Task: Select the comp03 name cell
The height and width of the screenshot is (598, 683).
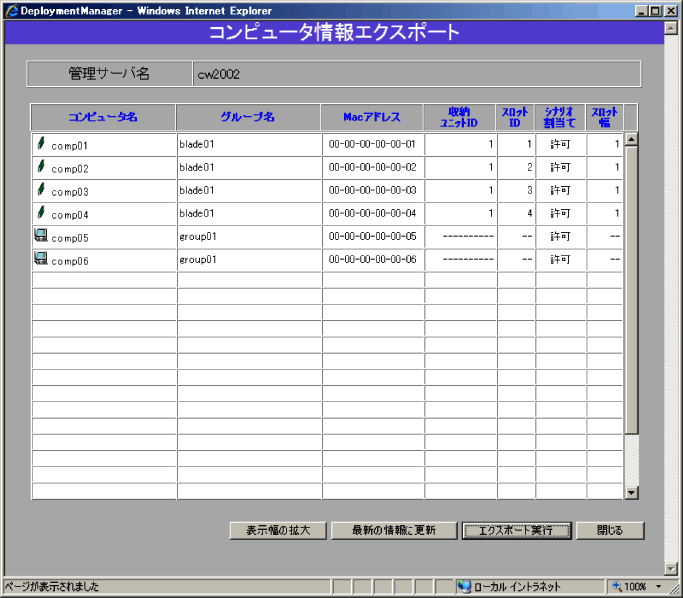Action: click(104, 191)
